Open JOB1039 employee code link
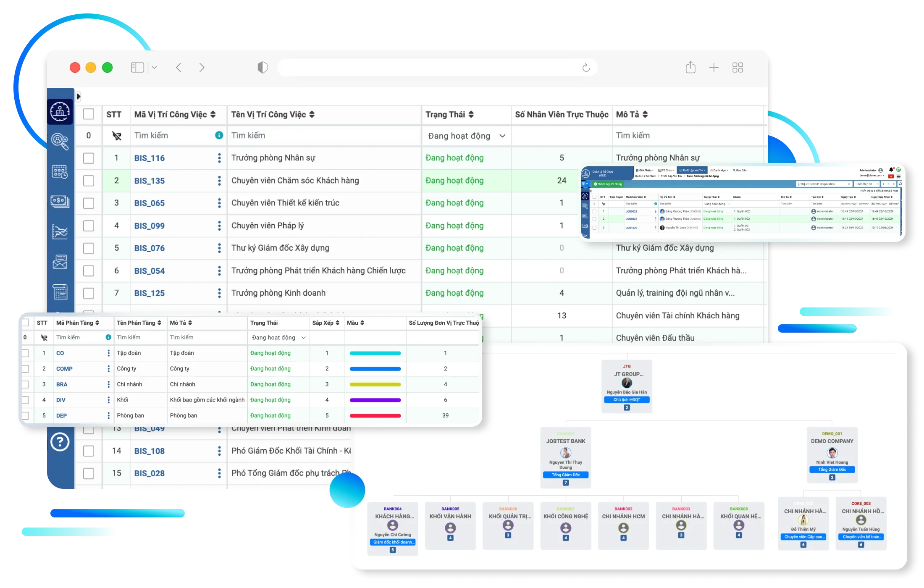The width and height of the screenshot is (924, 588). (631, 228)
